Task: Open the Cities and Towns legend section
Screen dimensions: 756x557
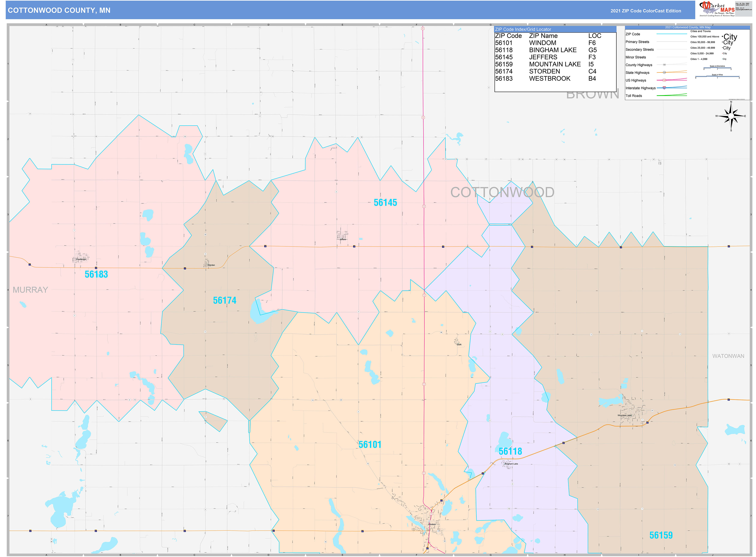Action: tap(700, 31)
